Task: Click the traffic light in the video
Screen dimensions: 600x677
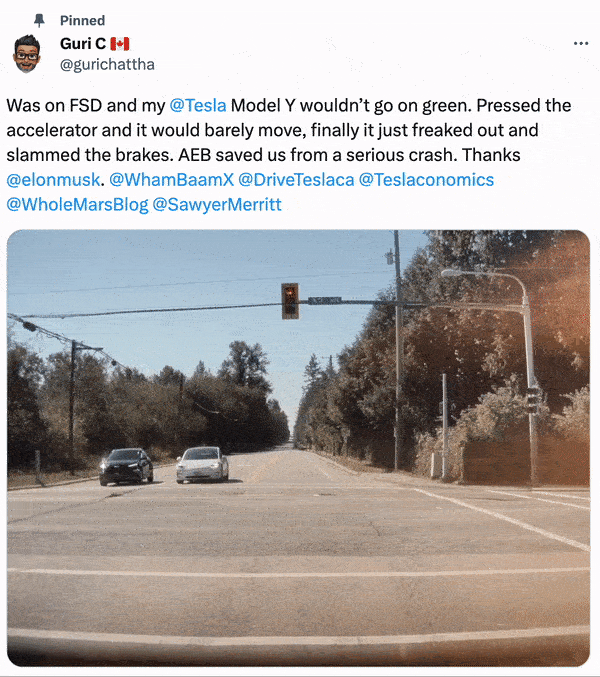Action: [x=290, y=301]
